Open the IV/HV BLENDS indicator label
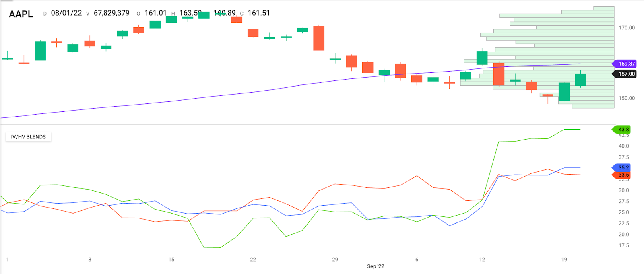The width and height of the screenshot is (644, 274). pyautogui.click(x=28, y=137)
